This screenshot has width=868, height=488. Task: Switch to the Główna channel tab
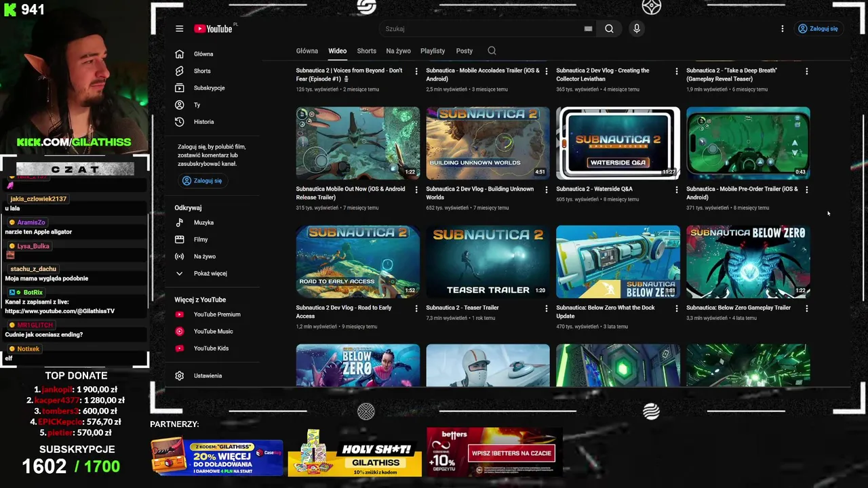point(307,51)
